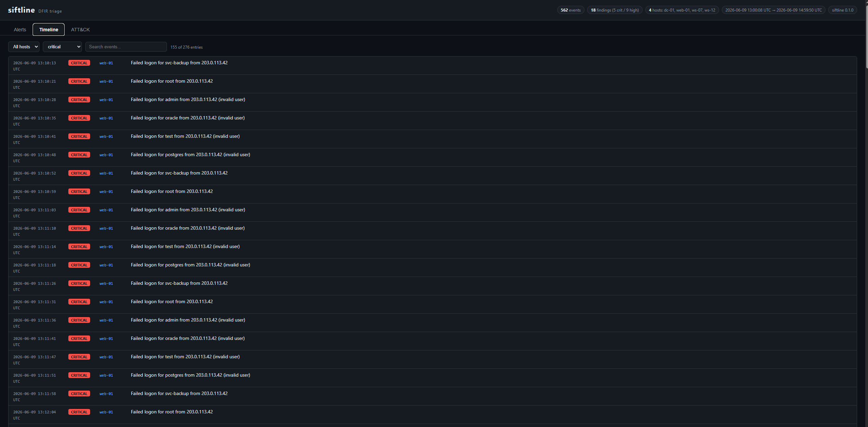The image size is (868, 427).
Task: Open the 13:11:41 failed logon for oracle event
Action: [x=432, y=341]
